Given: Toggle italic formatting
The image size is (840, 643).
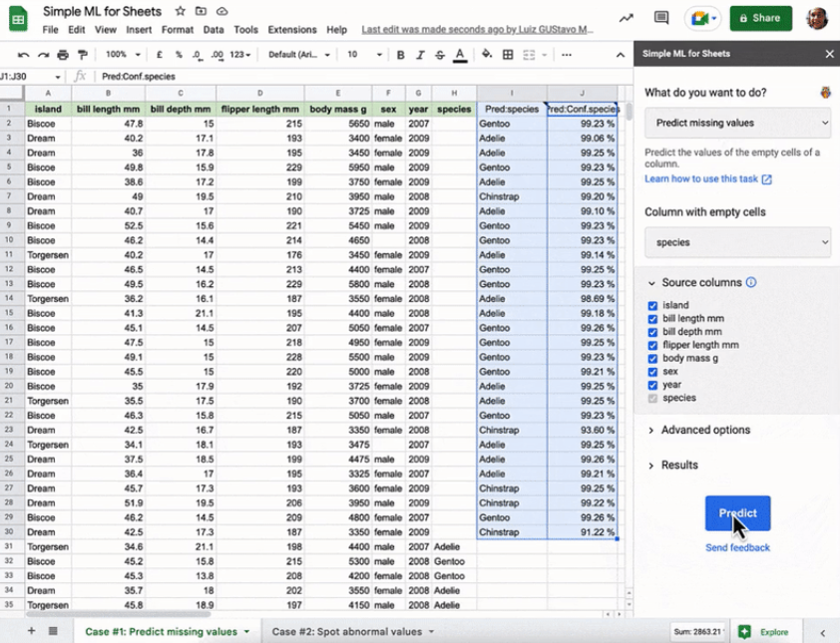Looking at the screenshot, I should [420, 55].
